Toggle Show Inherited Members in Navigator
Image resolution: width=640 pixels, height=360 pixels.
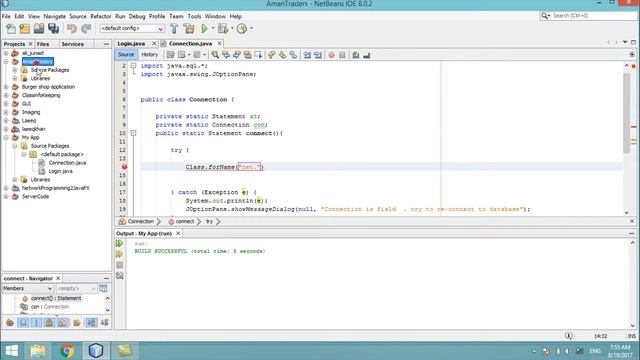pos(10,323)
